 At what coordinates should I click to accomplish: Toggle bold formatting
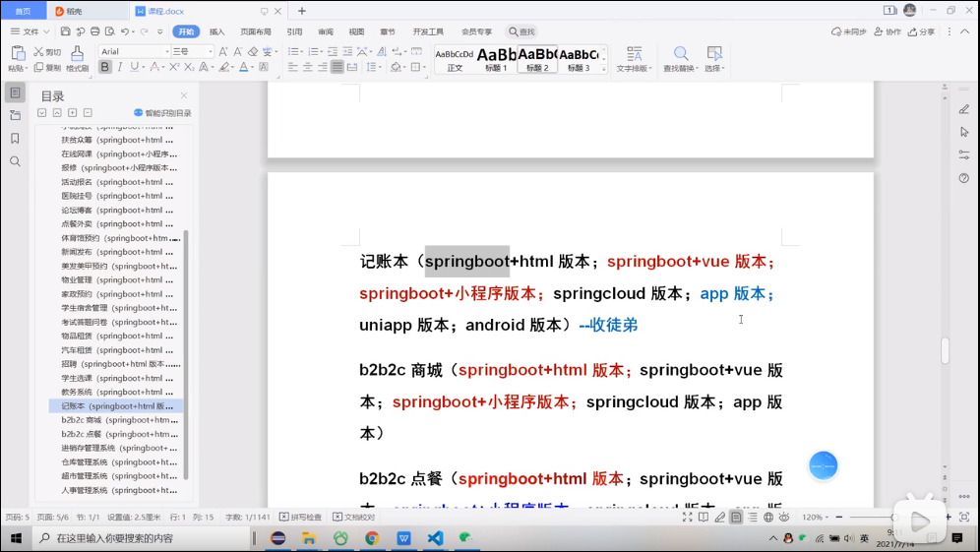pyautogui.click(x=105, y=67)
